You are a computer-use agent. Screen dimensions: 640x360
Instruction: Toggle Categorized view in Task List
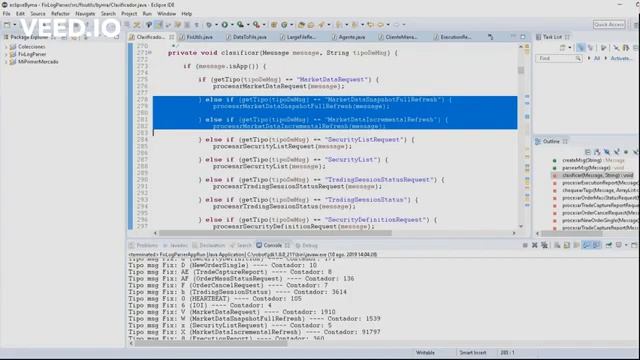coord(580,48)
